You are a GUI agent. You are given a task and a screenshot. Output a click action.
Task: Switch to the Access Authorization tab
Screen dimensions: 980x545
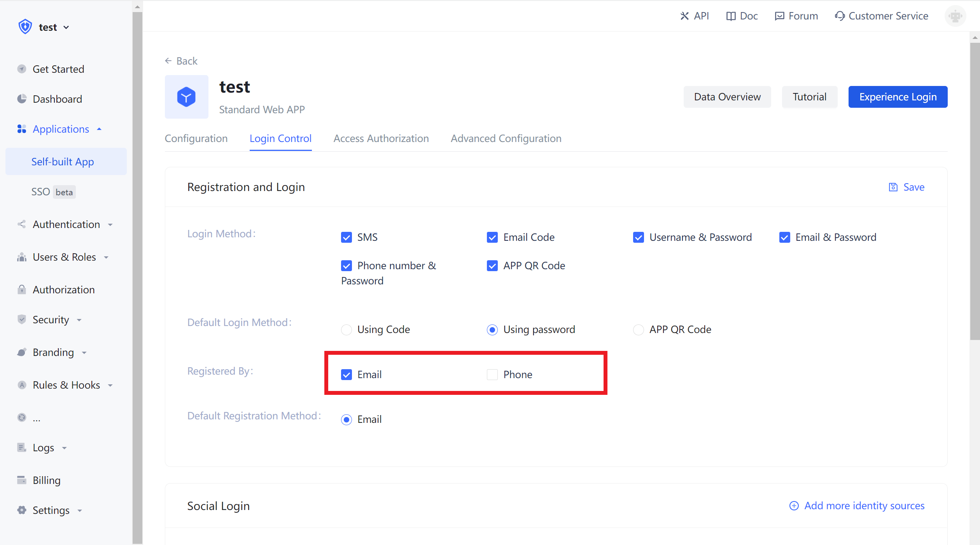[381, 138]
